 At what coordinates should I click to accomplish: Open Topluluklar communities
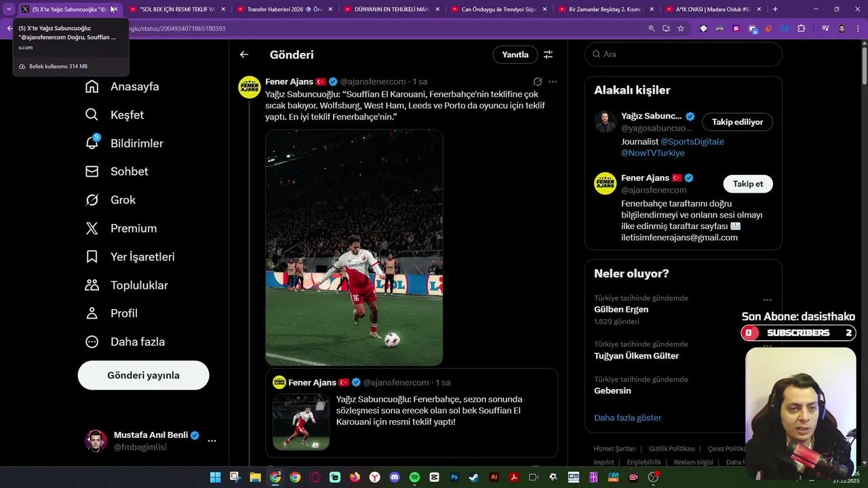126,286
